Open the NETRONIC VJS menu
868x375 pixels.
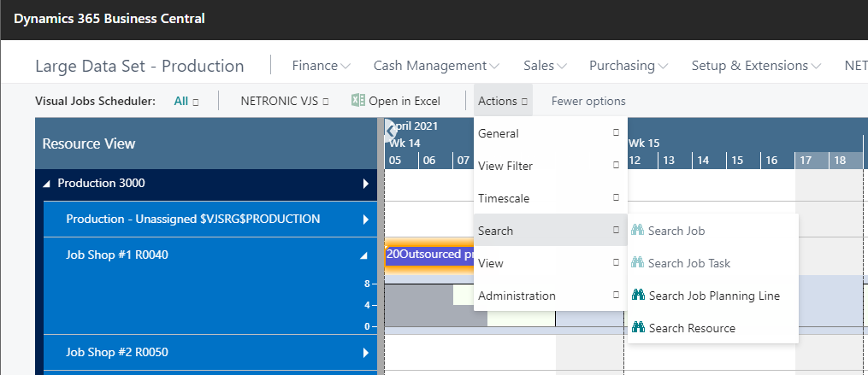click(x=285, y=101)
